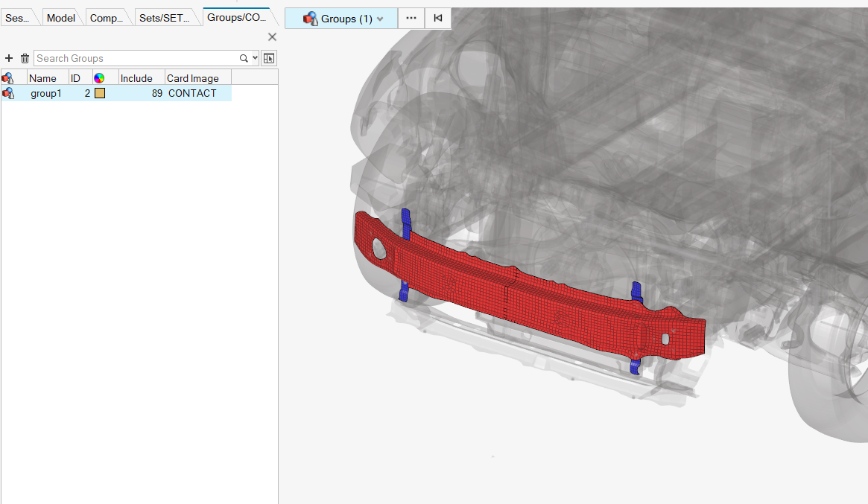
Task: Change group1 color swatch
Action: (100, 93)
